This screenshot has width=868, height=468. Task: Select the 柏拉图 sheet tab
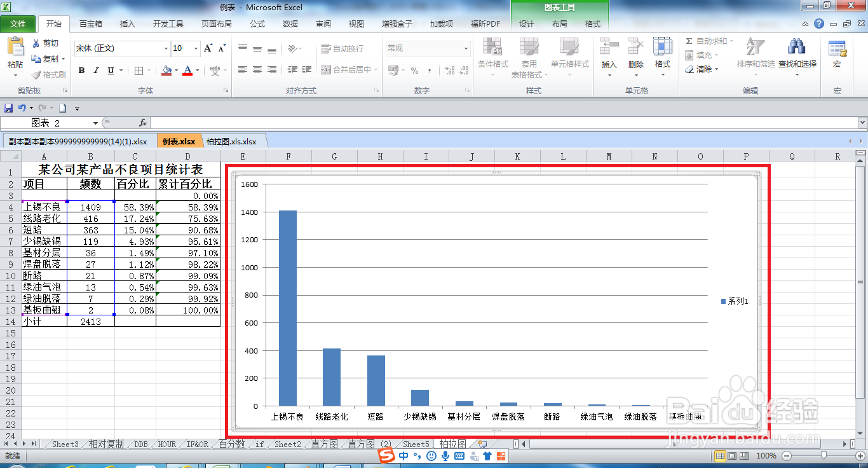pos(453,444)
